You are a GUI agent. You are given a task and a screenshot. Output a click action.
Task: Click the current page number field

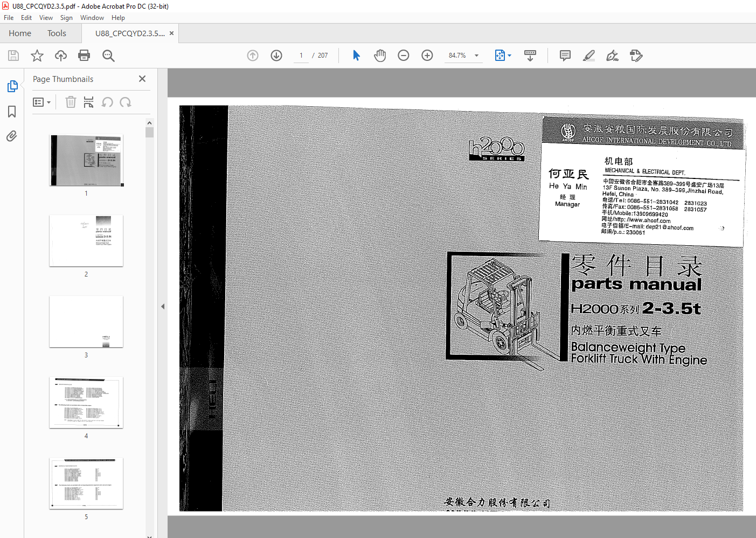(x=301, y=56)
